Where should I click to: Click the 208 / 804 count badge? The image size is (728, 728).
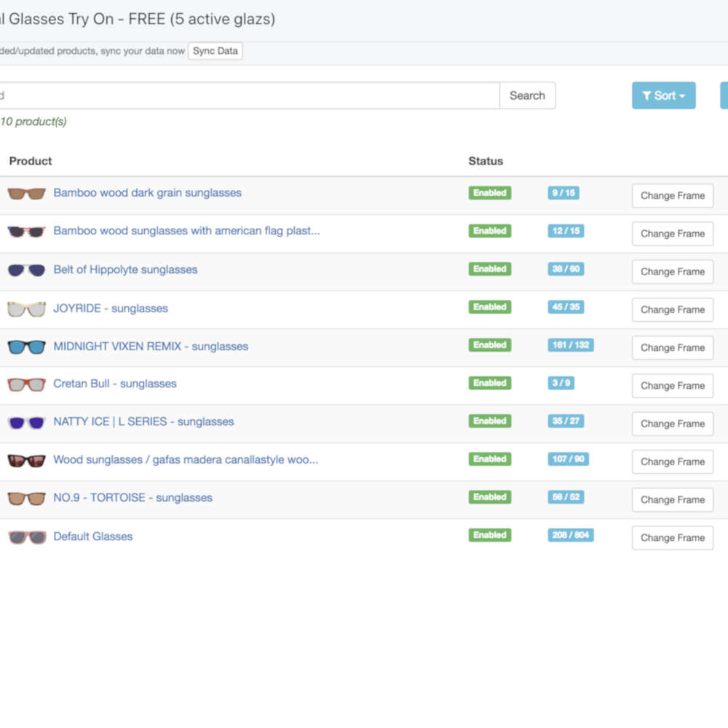click(x=570, y=535)
